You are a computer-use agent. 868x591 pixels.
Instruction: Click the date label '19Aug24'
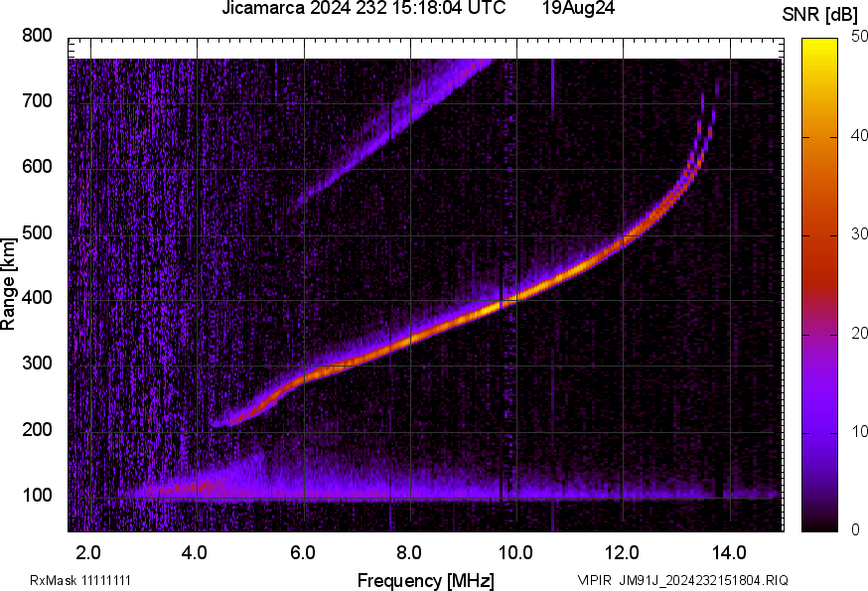click(578, 8)
